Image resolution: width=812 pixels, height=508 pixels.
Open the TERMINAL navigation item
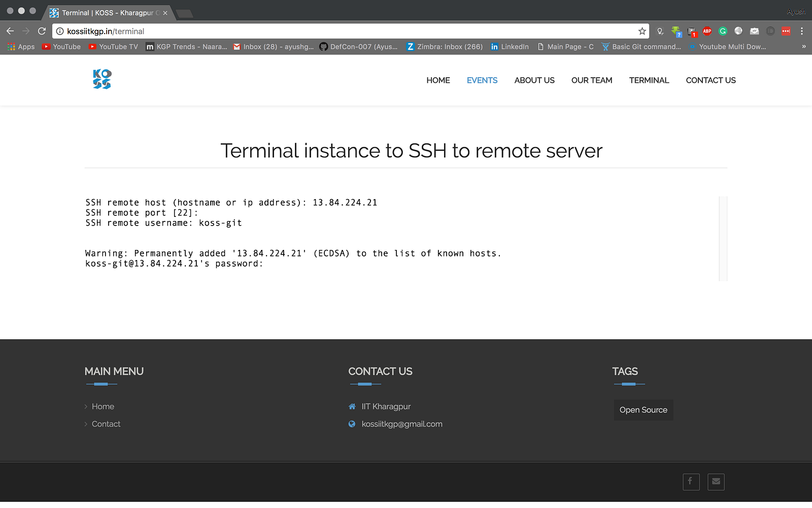[649, 80]
